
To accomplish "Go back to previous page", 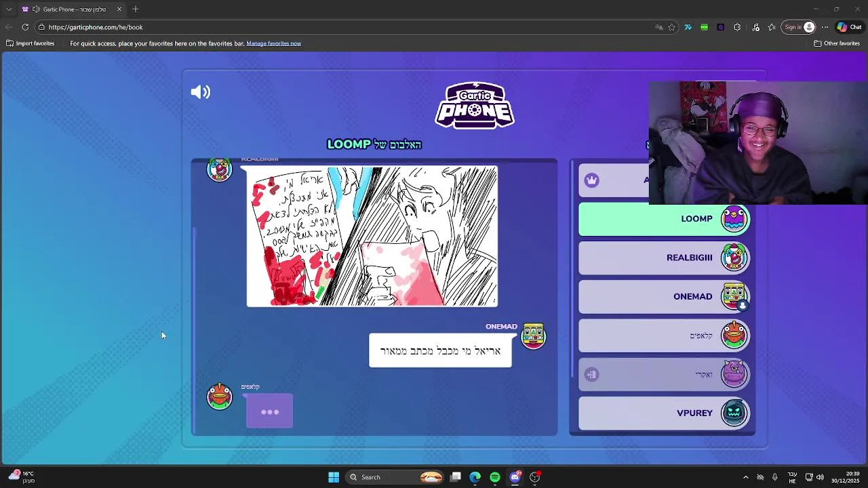I will click(9, 27).
